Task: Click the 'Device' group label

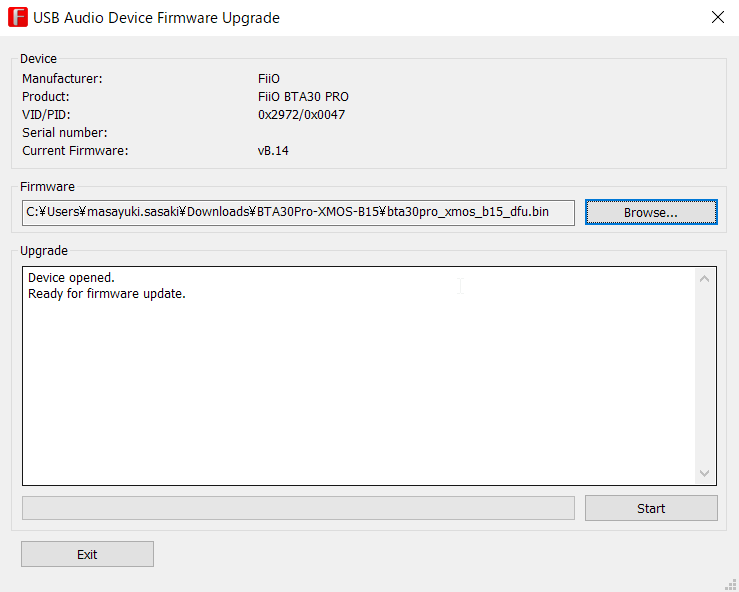Action: pos(38,58)
